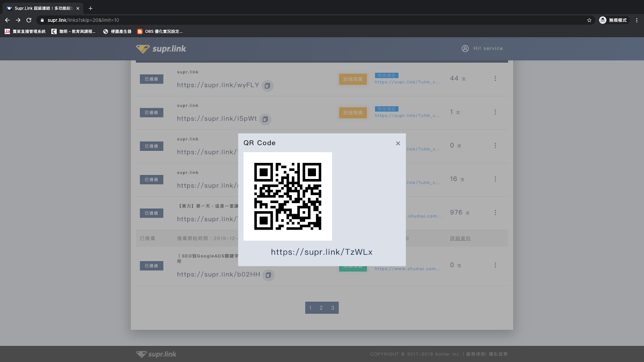Viewport: 644px width, 362px height.
Task: Open more options for the 16-click row
Action: 495,179
